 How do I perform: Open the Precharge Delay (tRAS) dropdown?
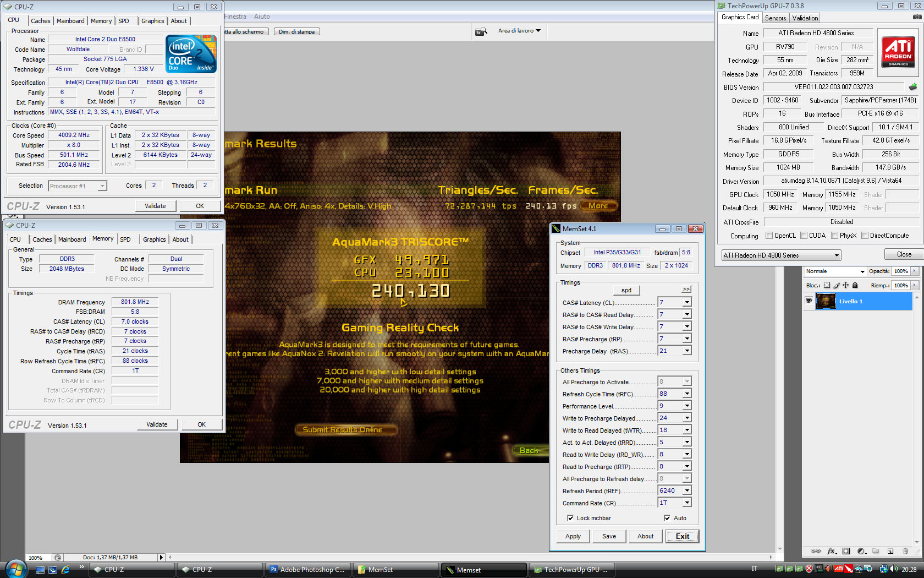click(x=687, y=351)
